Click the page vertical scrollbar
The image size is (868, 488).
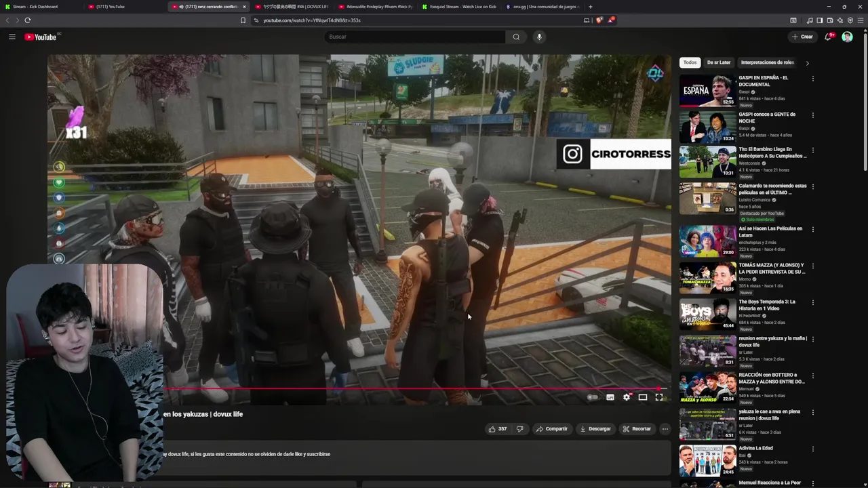pos(865,102)
